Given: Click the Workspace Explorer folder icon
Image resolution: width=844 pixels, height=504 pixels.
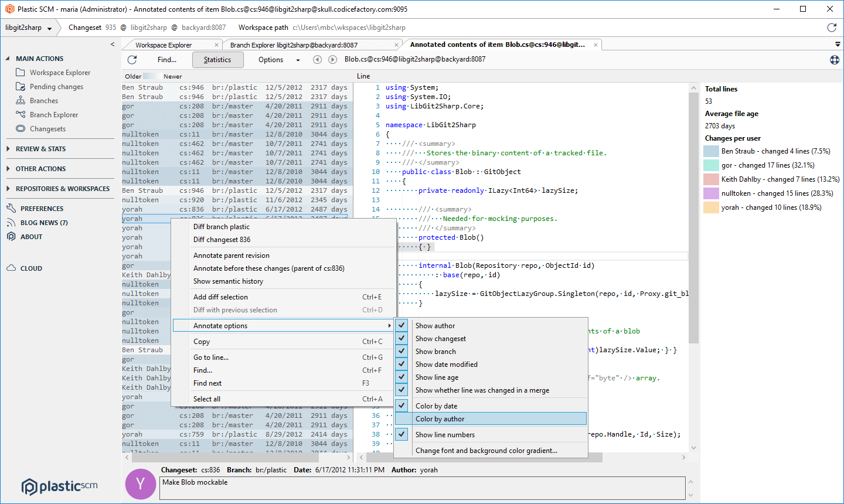Looking at the screenshot, I should click(21, 72).
